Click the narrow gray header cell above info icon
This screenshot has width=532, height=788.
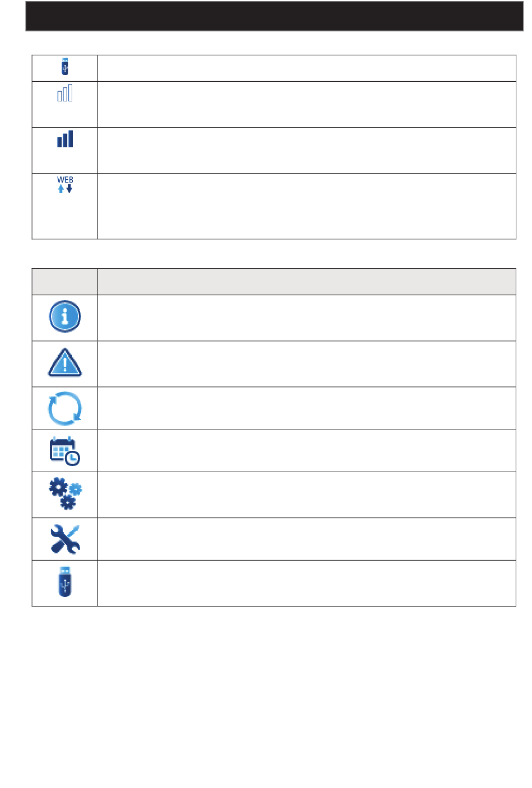tap(65, 282)
